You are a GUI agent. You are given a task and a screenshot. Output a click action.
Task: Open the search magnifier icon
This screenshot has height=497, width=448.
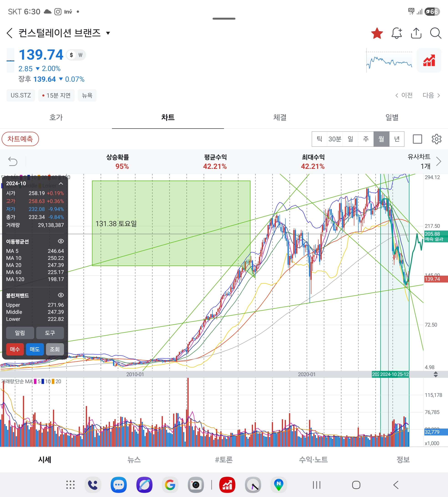[x=435, y=33]
